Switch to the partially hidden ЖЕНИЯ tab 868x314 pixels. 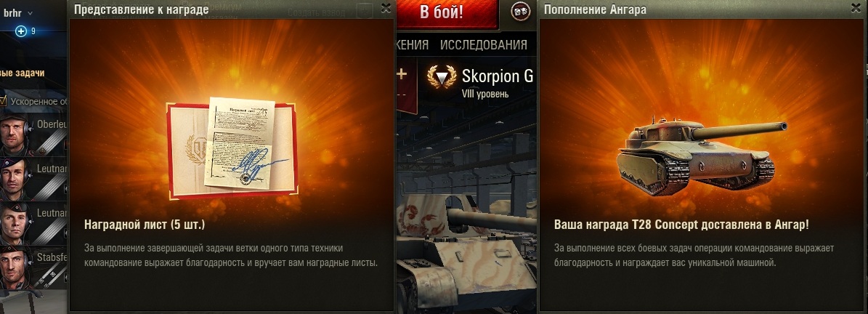pos(413,45)
